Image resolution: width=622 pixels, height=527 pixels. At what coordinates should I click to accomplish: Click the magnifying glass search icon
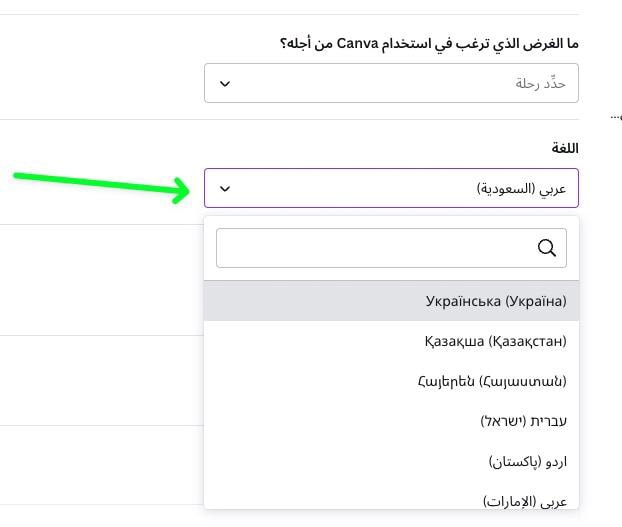[x=547, y=248]
